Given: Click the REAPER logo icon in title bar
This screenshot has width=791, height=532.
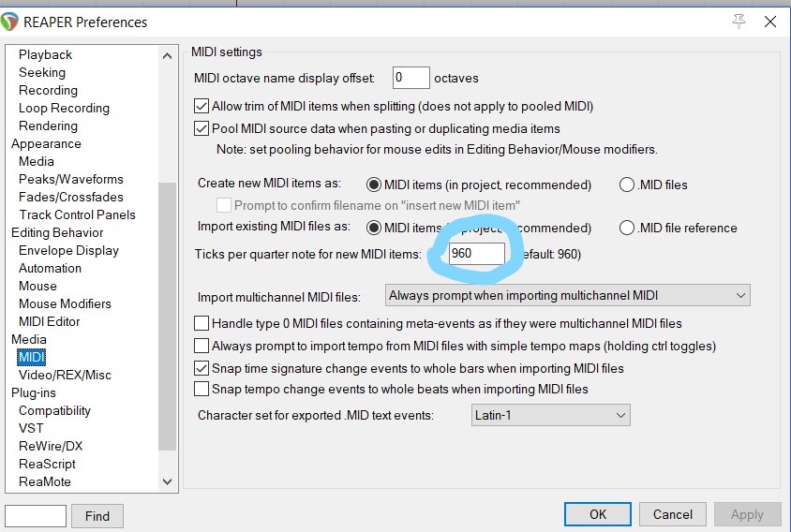Looking at the screenshot, I should point(9,22).
